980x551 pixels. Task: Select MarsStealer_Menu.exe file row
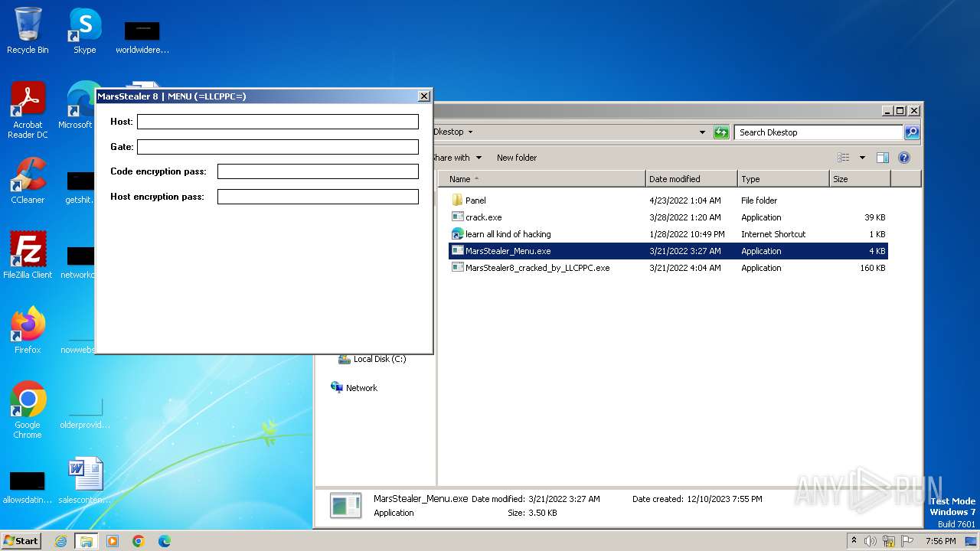click(668, 251)
